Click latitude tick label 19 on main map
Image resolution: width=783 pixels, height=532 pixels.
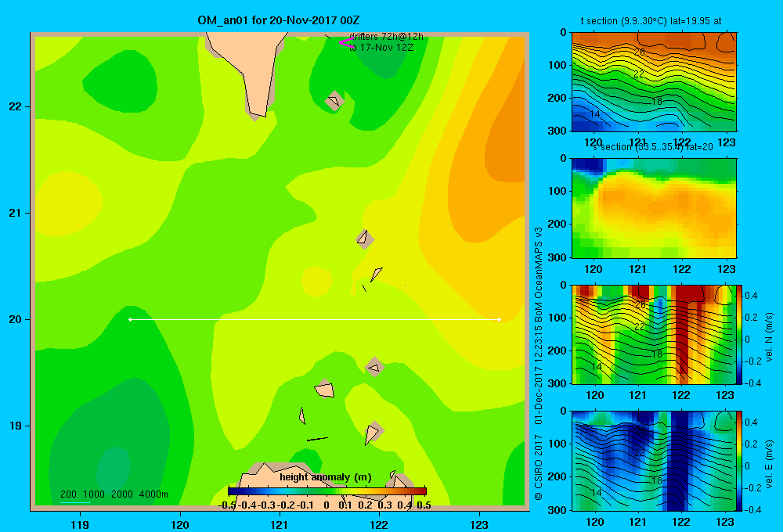pyautogui.click(x=16, y=426)
